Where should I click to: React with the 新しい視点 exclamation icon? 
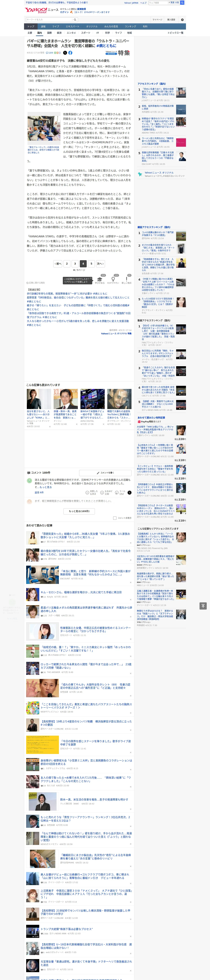[x=127, y=279]
